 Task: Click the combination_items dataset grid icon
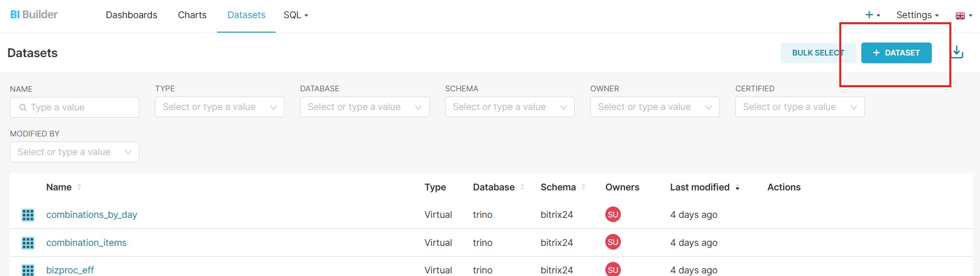click(x=28, y=243)
